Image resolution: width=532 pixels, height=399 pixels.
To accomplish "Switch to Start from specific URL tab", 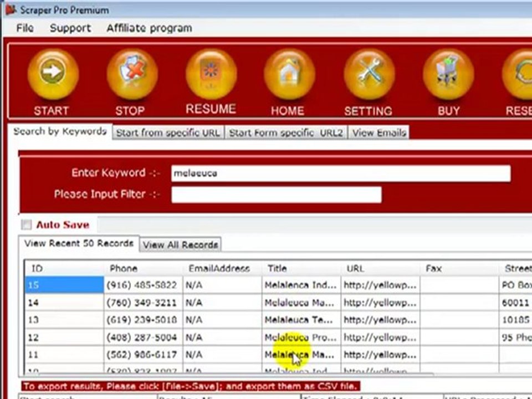I will pyautogui.click(x=168, y=132).
